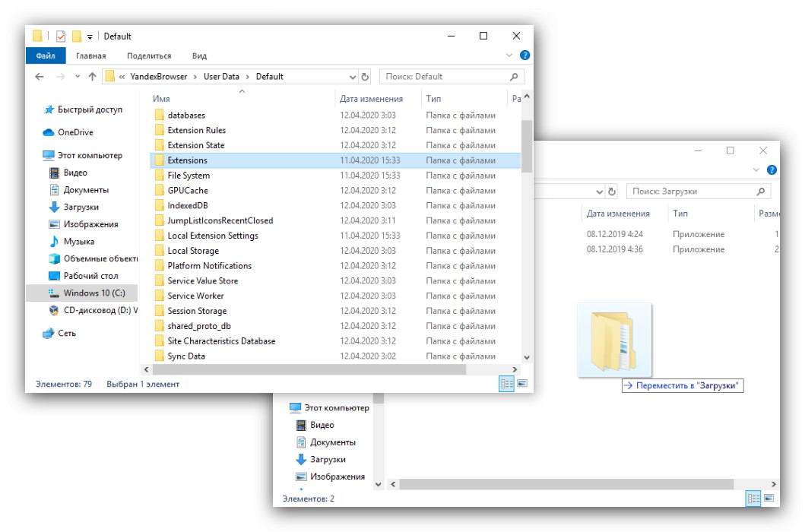
Task: Switch to the Вид ribbon tab
Action: [199, 55]
